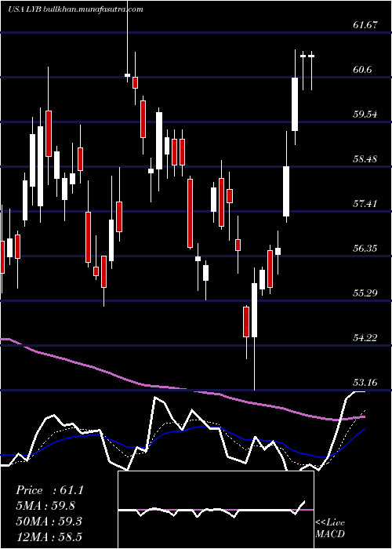Click the 56.35 price axis label
392x549 pixels.
[x=365, y=249]
